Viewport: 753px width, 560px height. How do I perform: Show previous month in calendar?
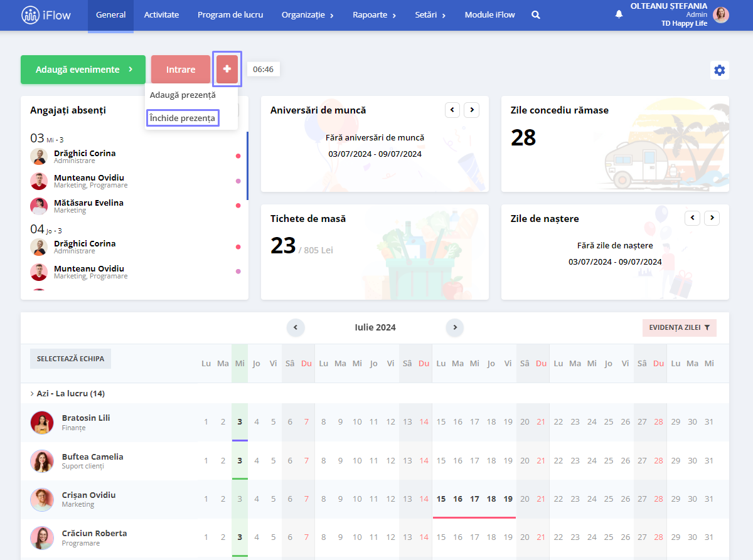[296, 327]
